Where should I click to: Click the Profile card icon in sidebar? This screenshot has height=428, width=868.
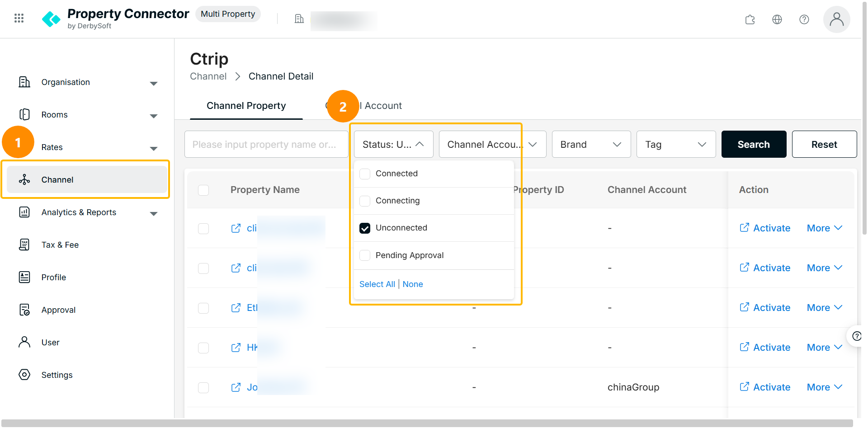click(x=24, y=277)
